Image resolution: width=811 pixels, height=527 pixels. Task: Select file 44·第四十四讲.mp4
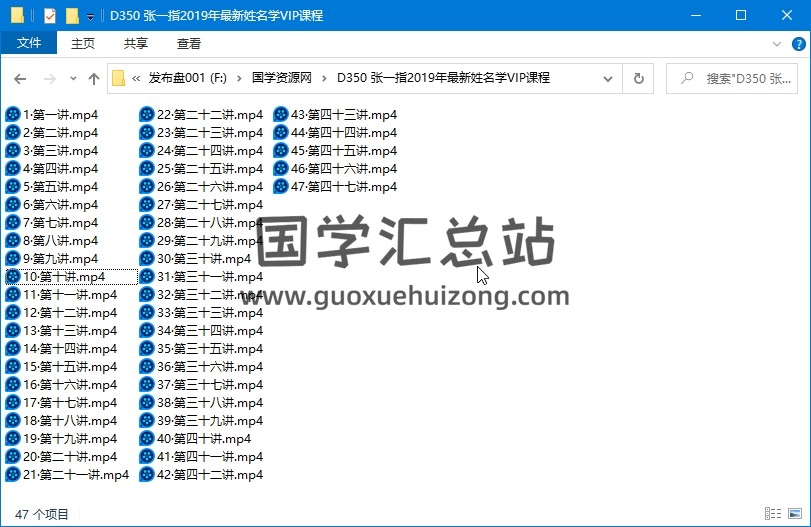tap(336, 132)
